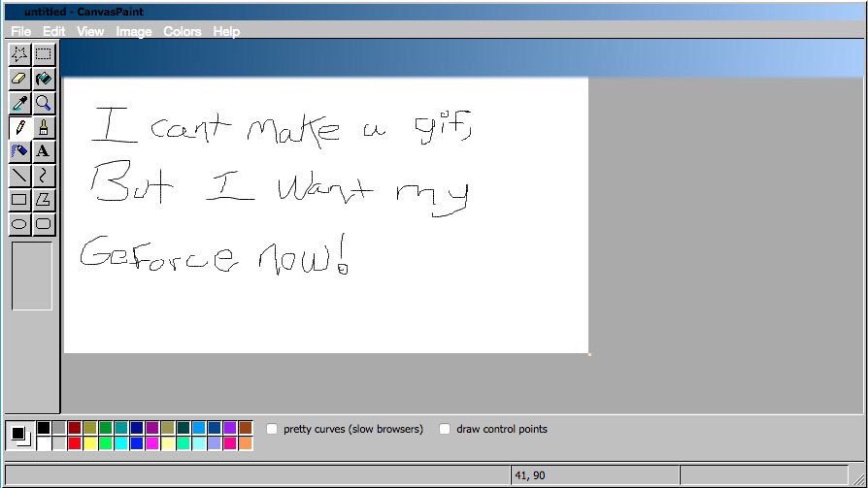Select the Curve tool

coord(43,176)
